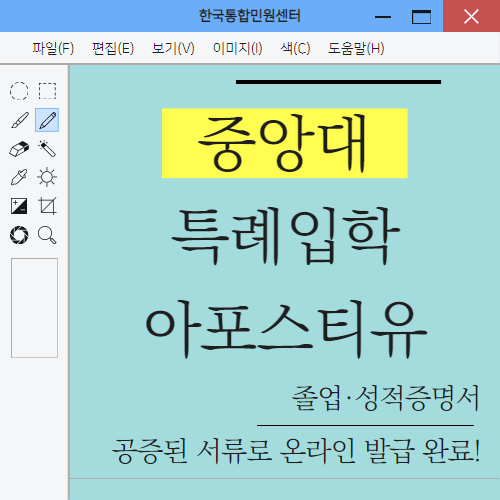Open the 도움말(H) menu
500x500 pixels.
click(356, 48)
